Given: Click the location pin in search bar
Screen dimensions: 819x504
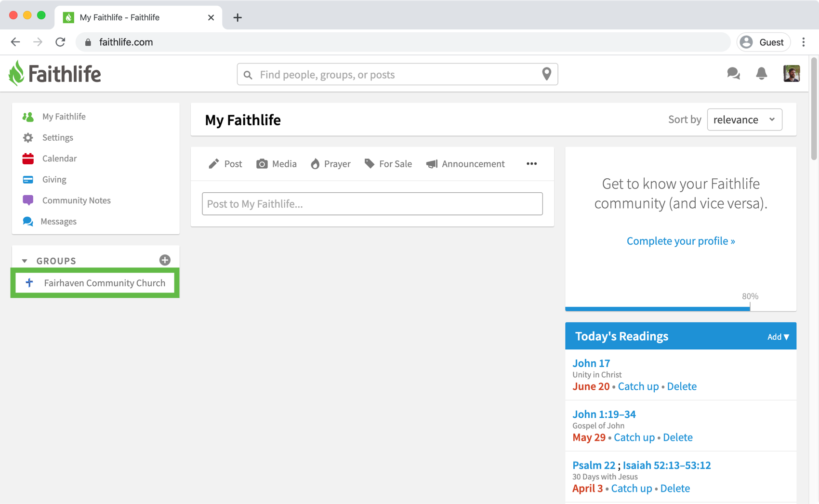Looking at the screenshot, I should (546, 74).
